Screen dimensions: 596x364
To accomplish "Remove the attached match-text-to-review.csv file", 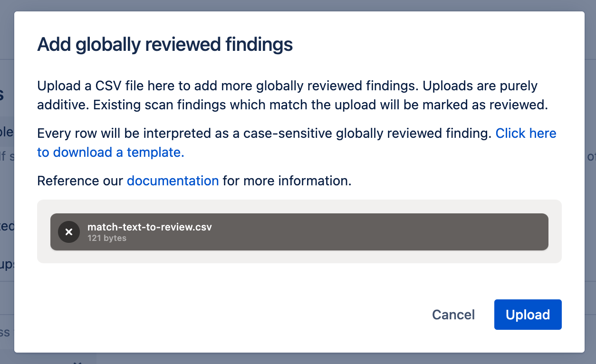I will pos(69,232).
